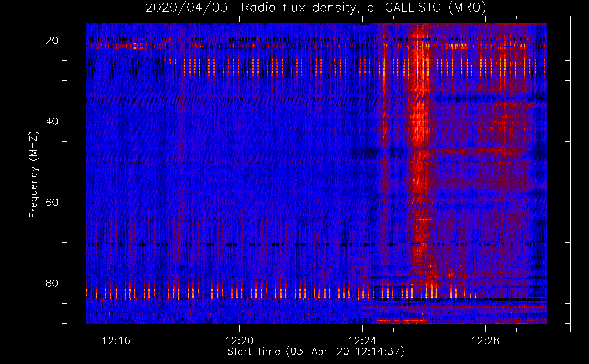This screenshot has height=364, width=589.
Task: Click the red strip along the bottom edge near 12:25
Action: [393, 321]
